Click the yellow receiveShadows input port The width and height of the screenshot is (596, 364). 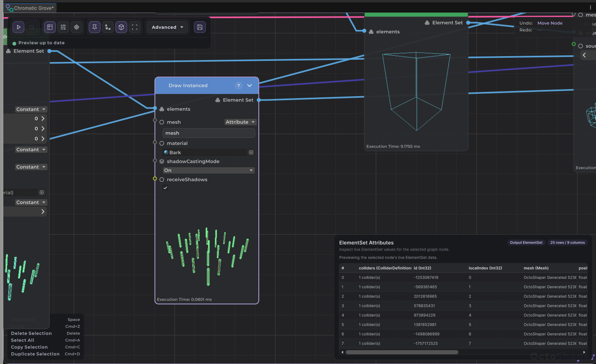click(155, 179)
